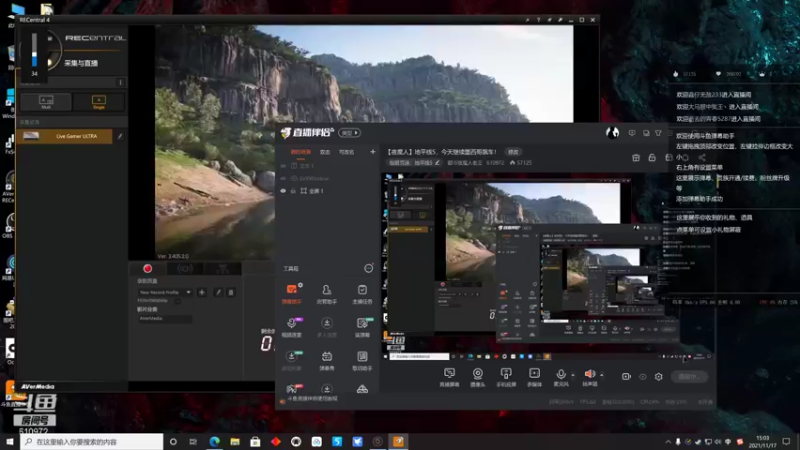Start recording with RECentral red record button
The width and height of the screenshot is (800, 450).
coord(147,268)
